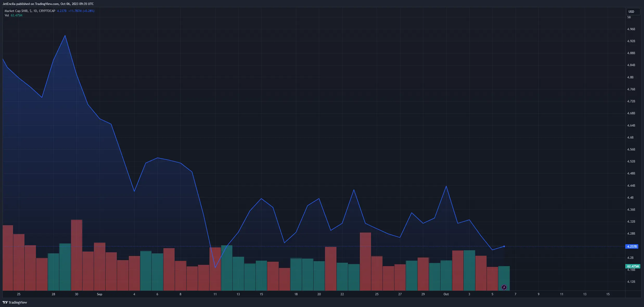Click the green 62.475M volume label
The width and height of the screenshot is (644, 307).
click(633, 266)
